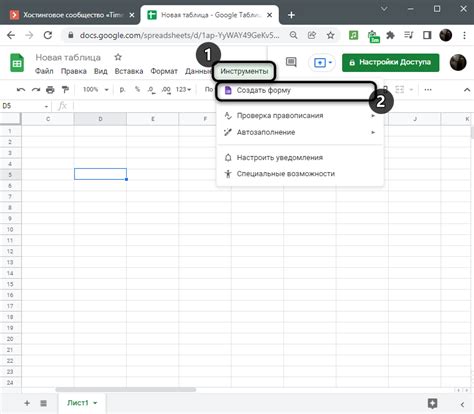Click the zoom magnifier icon in address bar
The image size is (474, 414).
pos(293,35)
